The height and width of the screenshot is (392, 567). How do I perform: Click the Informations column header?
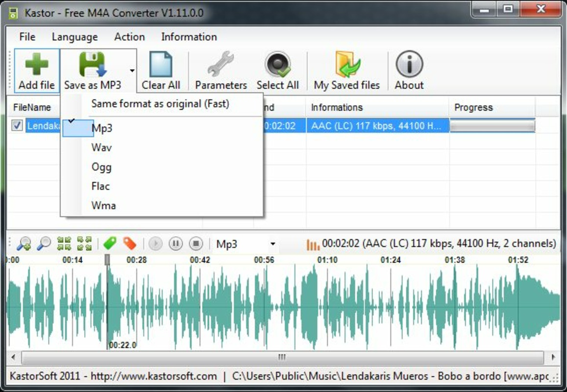point(377,107)
